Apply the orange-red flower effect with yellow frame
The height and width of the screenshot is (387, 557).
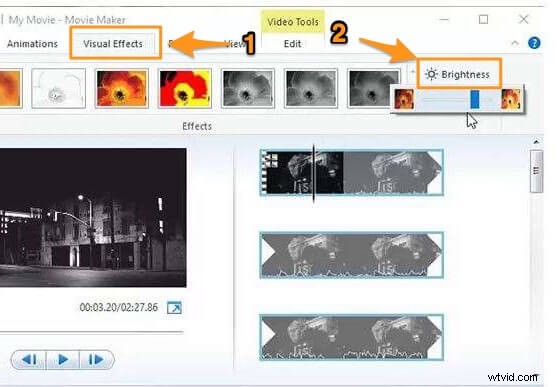[121, 88]
